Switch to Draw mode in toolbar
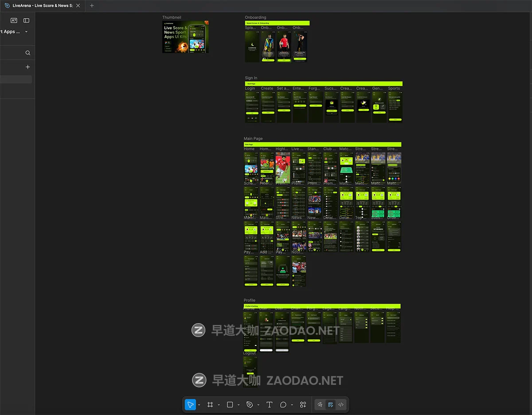Screen dimensions: 532x415 coord(320,404)
